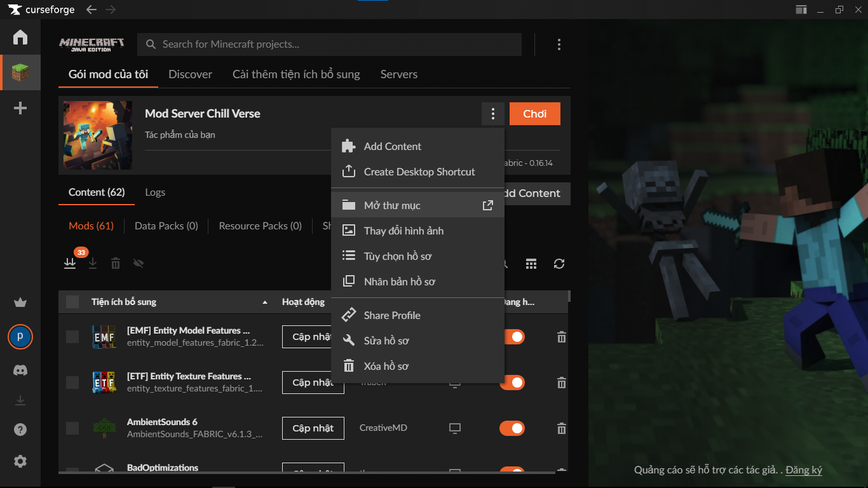Click the Update All download icon
This screenshot has width=868, height=488.
70,263
